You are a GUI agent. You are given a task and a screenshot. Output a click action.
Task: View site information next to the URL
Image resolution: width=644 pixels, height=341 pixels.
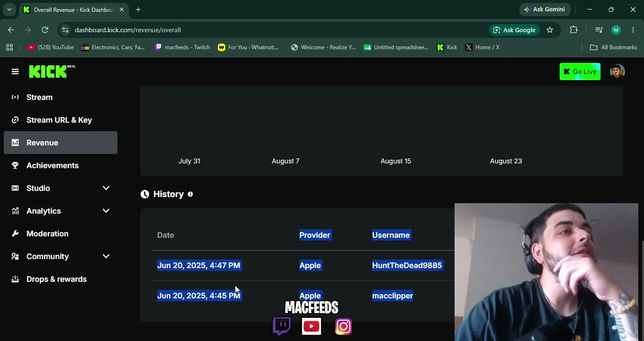(65, 30)
